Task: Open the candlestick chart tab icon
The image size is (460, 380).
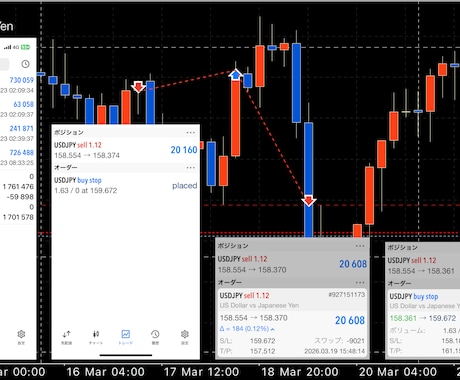Action: point(96,337)
